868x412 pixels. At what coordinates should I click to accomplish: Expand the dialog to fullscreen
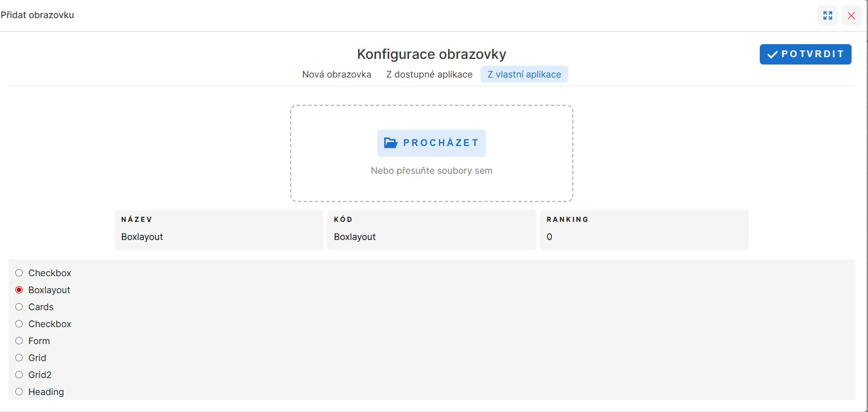pyautogui.click(x=827, y=15)
